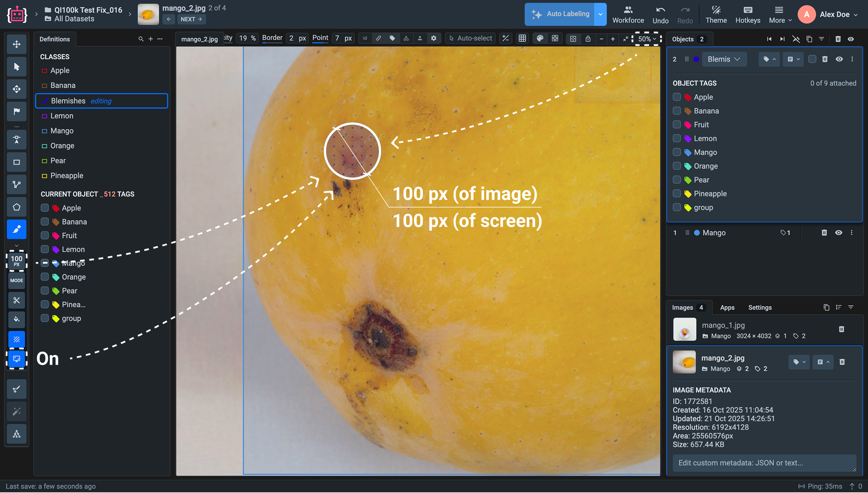Check the Fruit tag in Object Tags
868x493 pixels.
(677, 124)
